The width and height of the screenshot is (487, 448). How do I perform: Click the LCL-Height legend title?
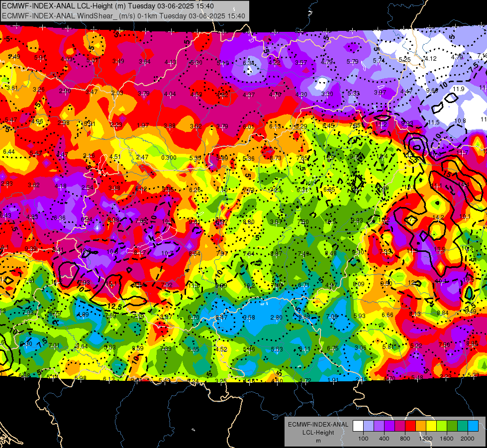pyautogui.click(x=318, y=433)
